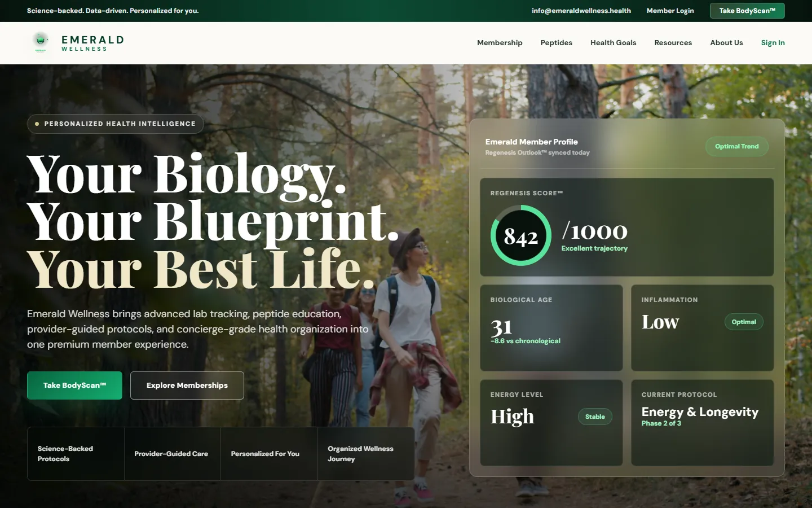Image resolution: width=812 pixels, height=508 pixels.
Task: Click the "-8.6 vs chronological" text
Action: coord(526,341)
